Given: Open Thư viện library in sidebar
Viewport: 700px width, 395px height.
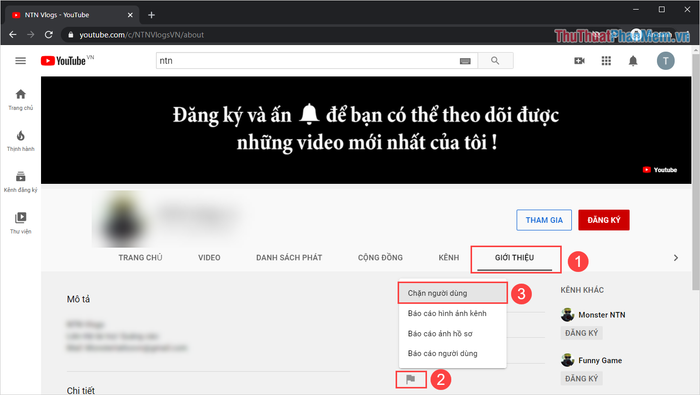Looking at the screenshot, I should pyautogui.click(x=21, y=223).
